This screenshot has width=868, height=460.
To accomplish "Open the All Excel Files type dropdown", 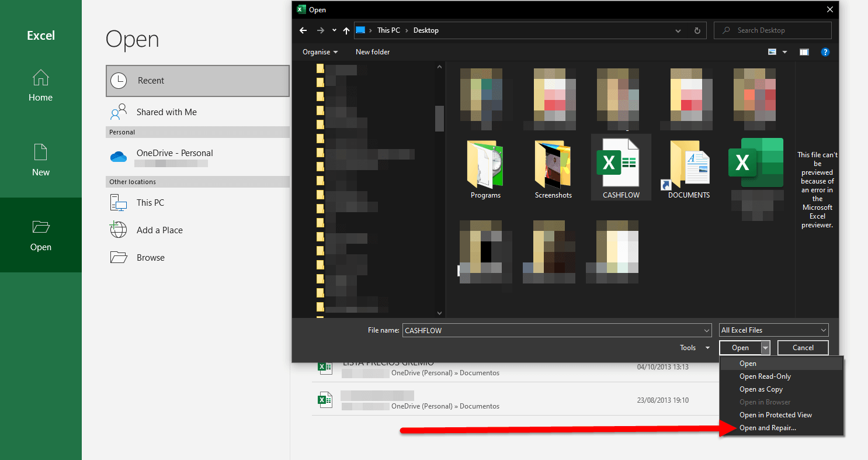I will [x=773, y=330].
